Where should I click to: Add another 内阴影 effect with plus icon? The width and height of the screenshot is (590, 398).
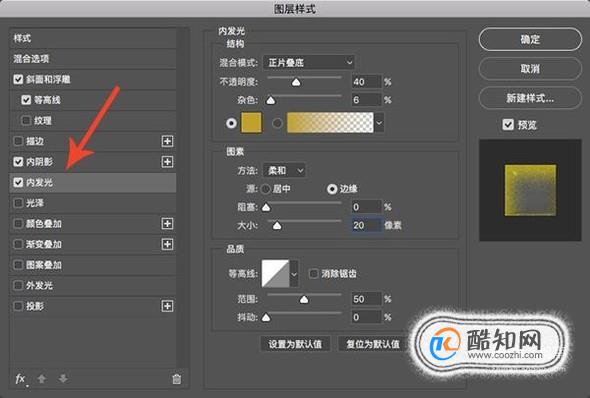167,162
